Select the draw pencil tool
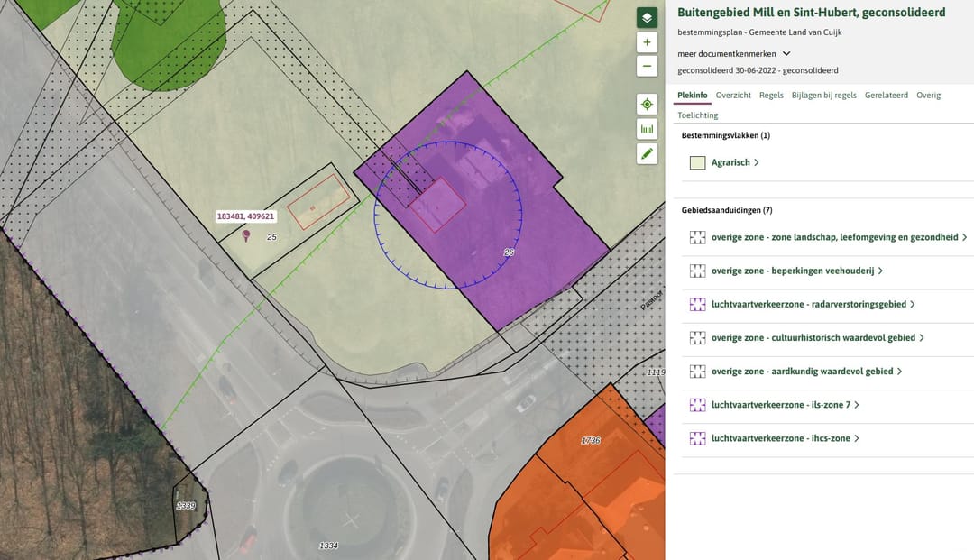Viewport: 974px width, 560px height. pyautogui.click(x=647, y=153)
